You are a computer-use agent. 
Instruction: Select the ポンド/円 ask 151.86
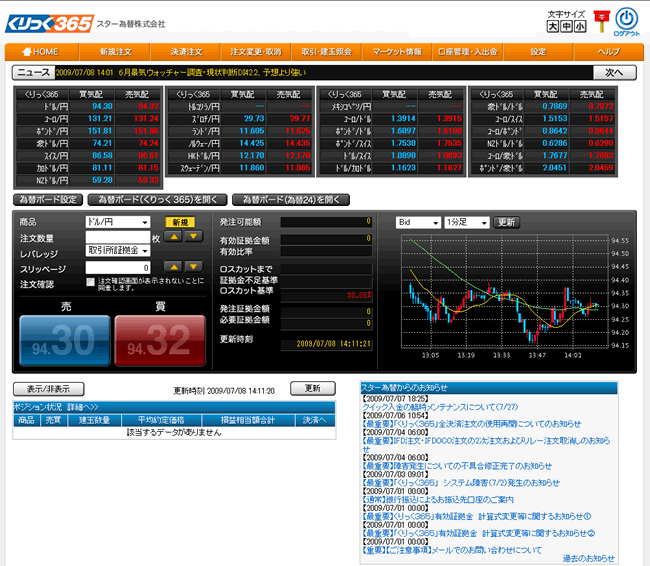pyautogui.click(x=146, y=131)
